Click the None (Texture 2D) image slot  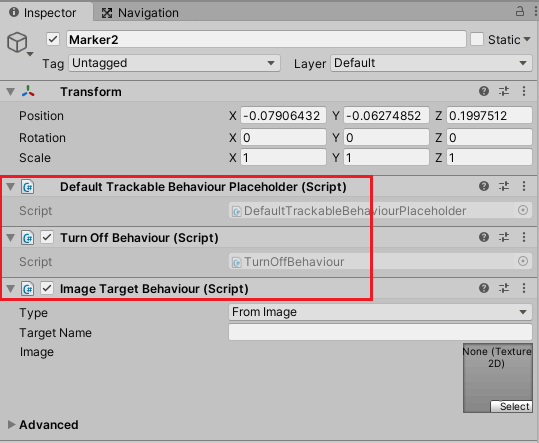tap(497, 378)
